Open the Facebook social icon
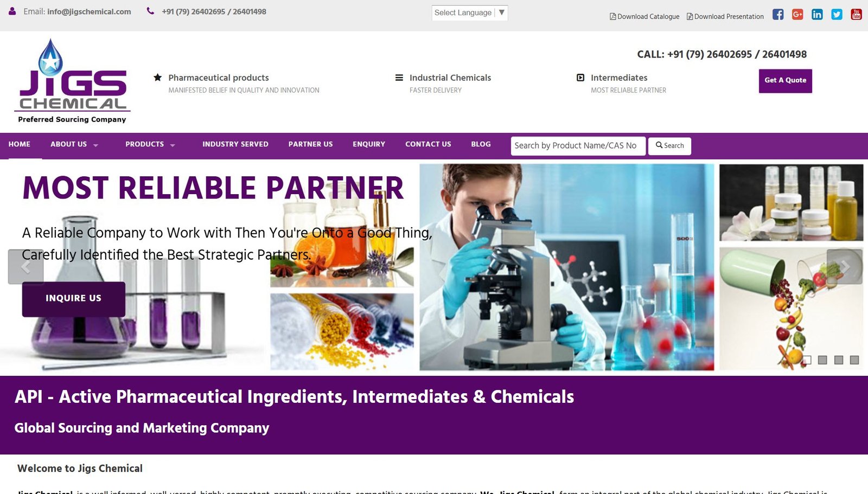 point(778,15)
